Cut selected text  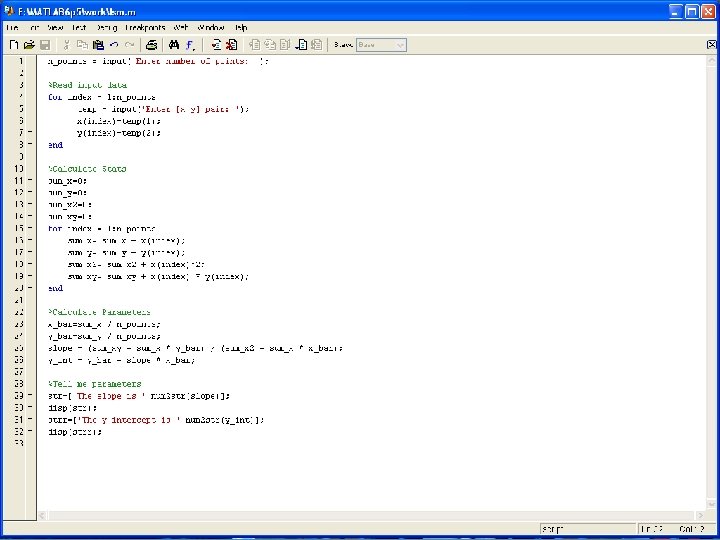coord(67,45)
